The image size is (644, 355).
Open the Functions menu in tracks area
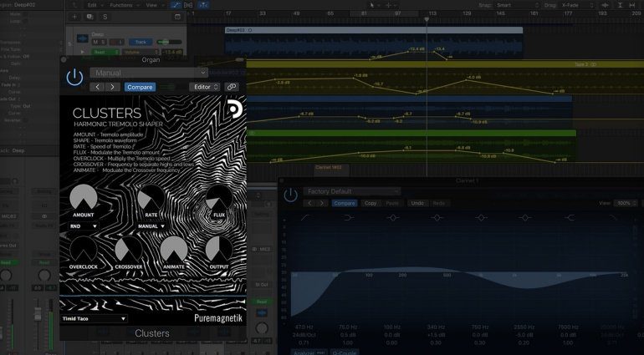[x=124, y=5]
